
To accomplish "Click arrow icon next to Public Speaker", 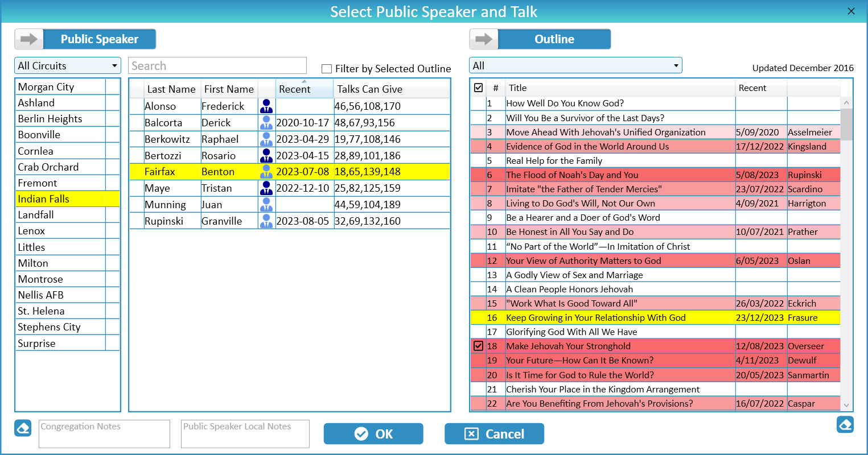I will 29,39.
